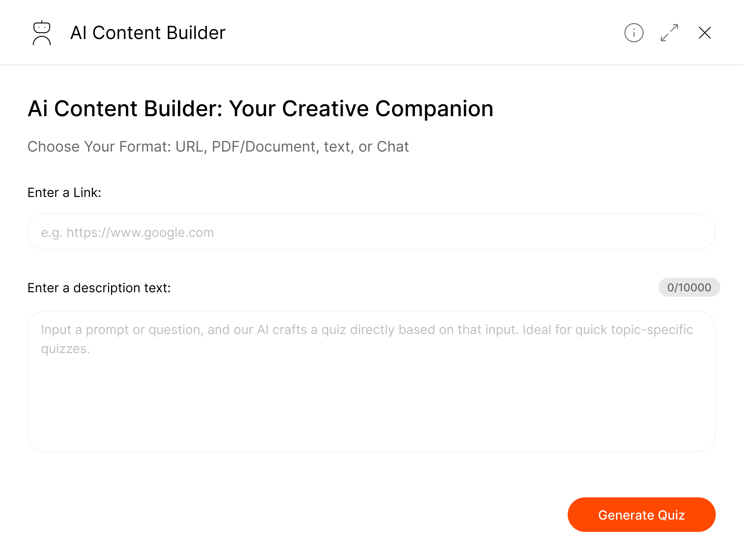The image size is (743, 560).
Task: Click the 0/10000 character counter badge
Action: 689,287
